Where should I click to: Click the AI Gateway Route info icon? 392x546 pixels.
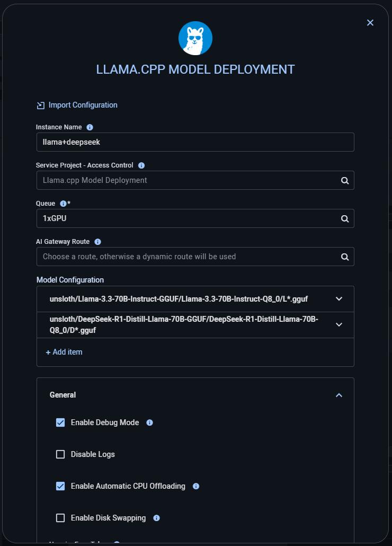(97, 242)
